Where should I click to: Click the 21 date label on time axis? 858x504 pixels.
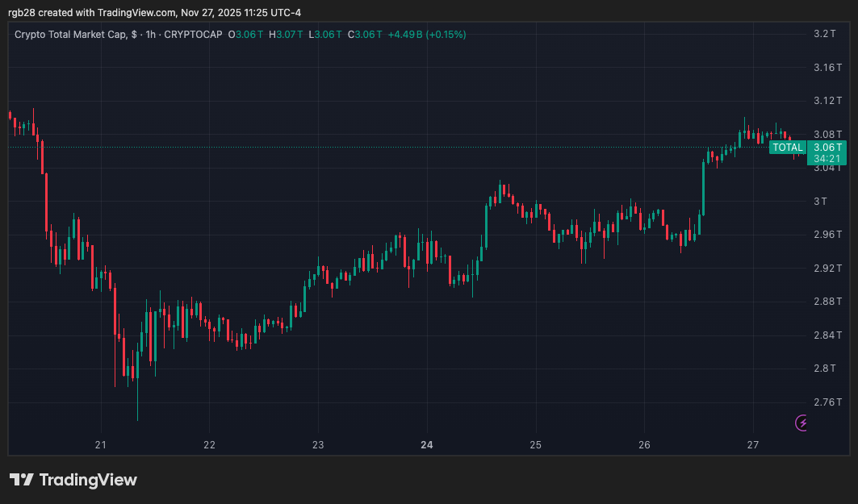click(x=101, y=445)
